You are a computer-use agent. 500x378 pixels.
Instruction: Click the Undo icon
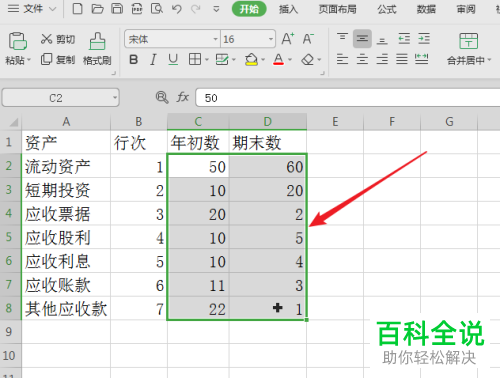point(177,9)
